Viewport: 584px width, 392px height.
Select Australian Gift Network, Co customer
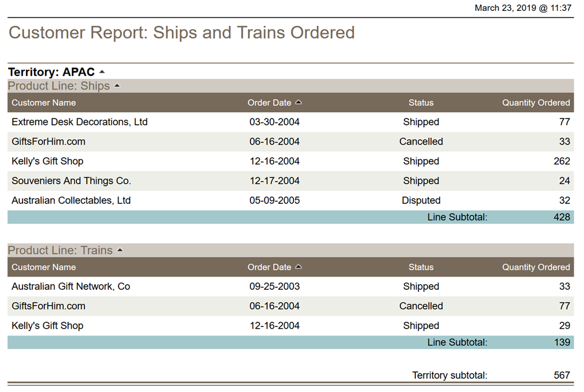pyautogui.click(x=71, y=286)
